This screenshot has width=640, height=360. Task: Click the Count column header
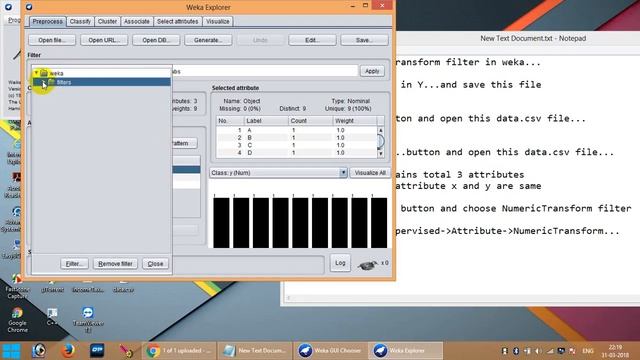(310, 121)
